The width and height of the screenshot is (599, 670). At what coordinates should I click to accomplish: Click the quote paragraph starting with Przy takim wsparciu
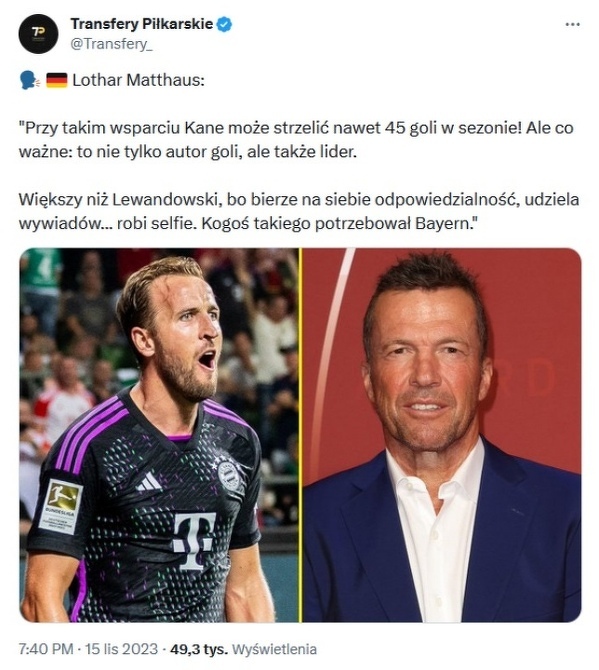pos(296,139)
